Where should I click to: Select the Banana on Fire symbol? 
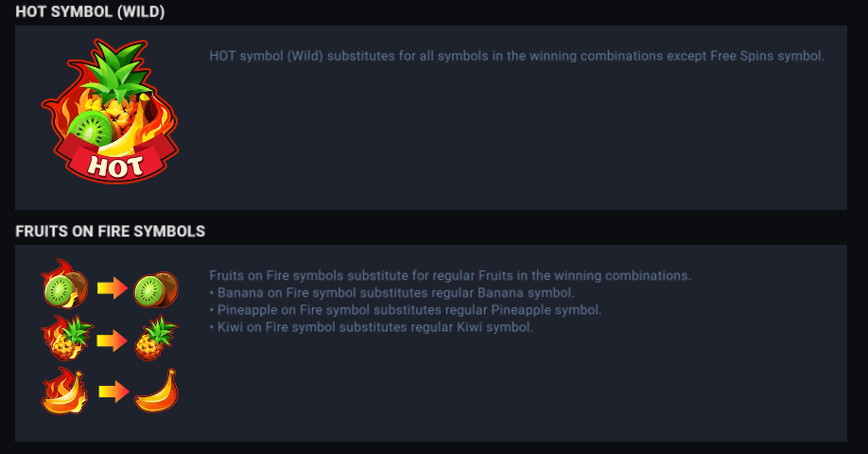[x=65, y=391]
